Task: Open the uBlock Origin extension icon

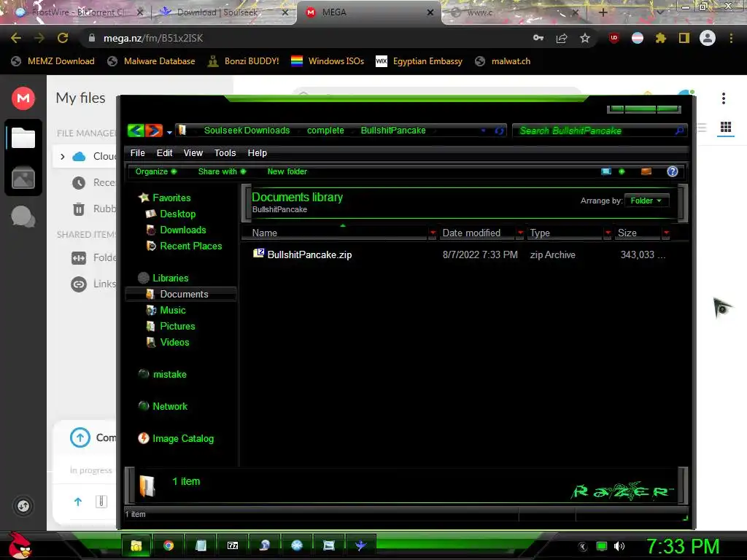Action: (x=614, y=38)
